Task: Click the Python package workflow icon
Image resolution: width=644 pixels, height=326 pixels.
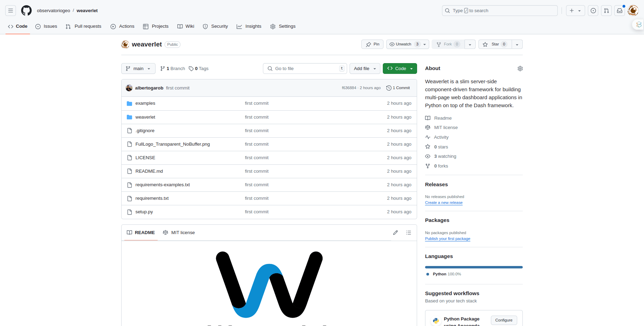Action: click(436, 321)
